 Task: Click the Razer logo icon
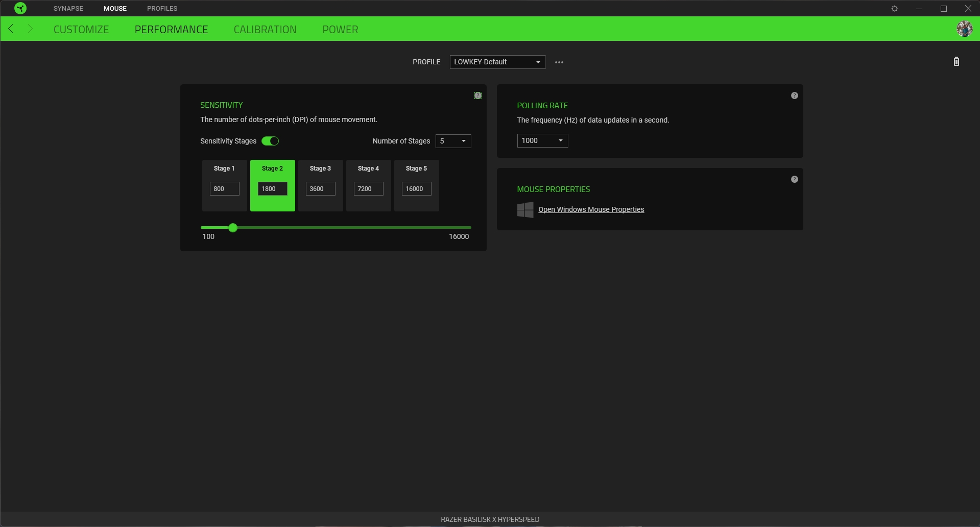[x=20, y=8]
